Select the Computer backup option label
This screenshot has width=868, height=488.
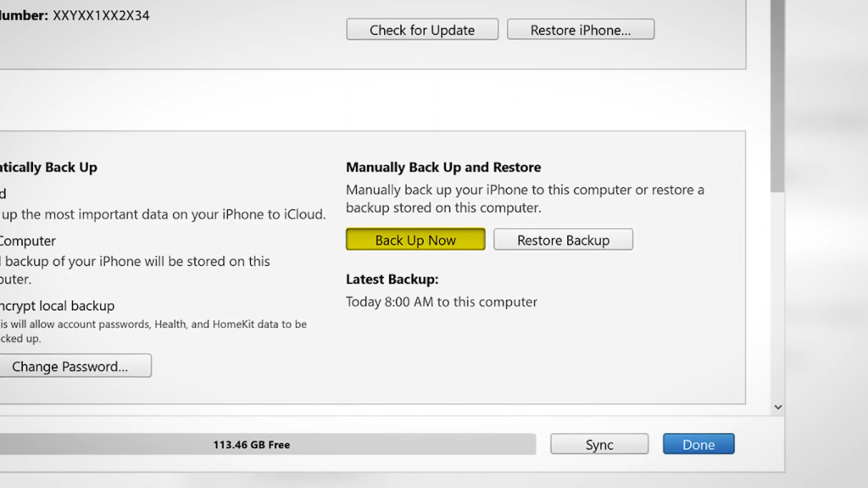(28, 241)
